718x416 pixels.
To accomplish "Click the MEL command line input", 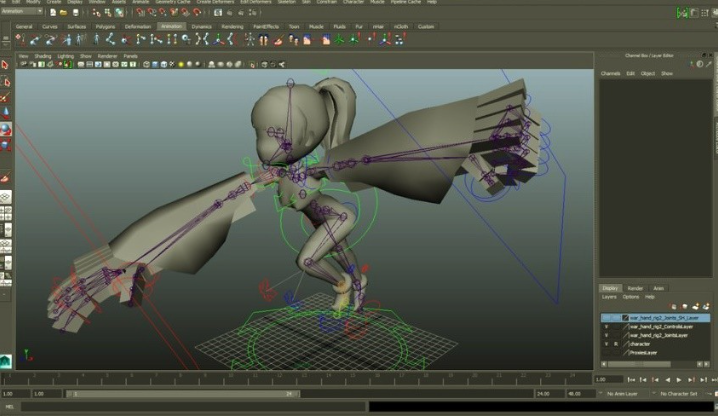I will tap(194, 406).
